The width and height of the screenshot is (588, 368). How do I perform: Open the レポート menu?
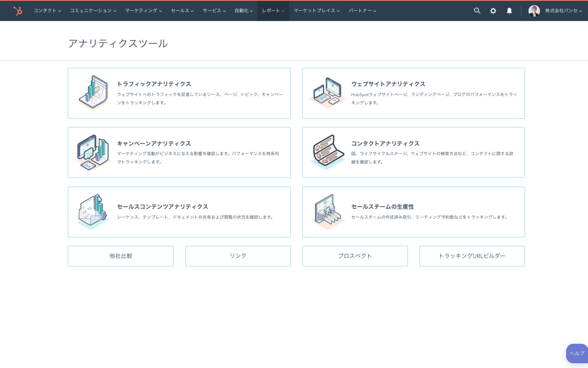273,11
